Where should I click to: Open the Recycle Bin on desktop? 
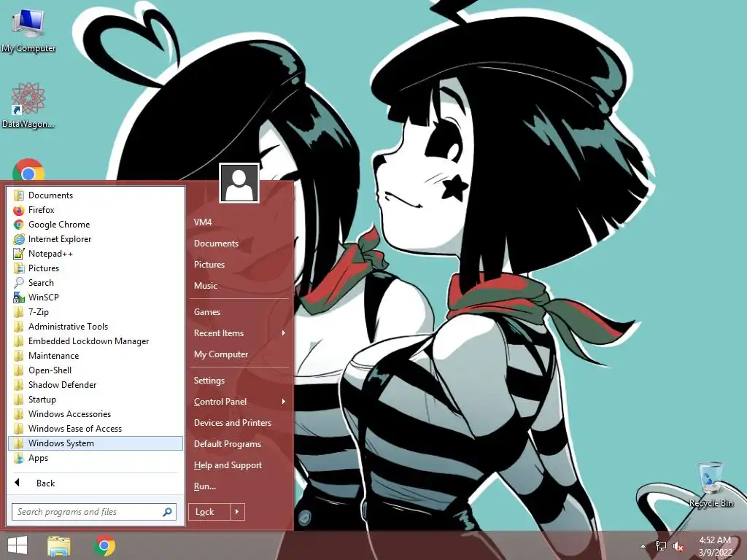[x=711, y=485]
